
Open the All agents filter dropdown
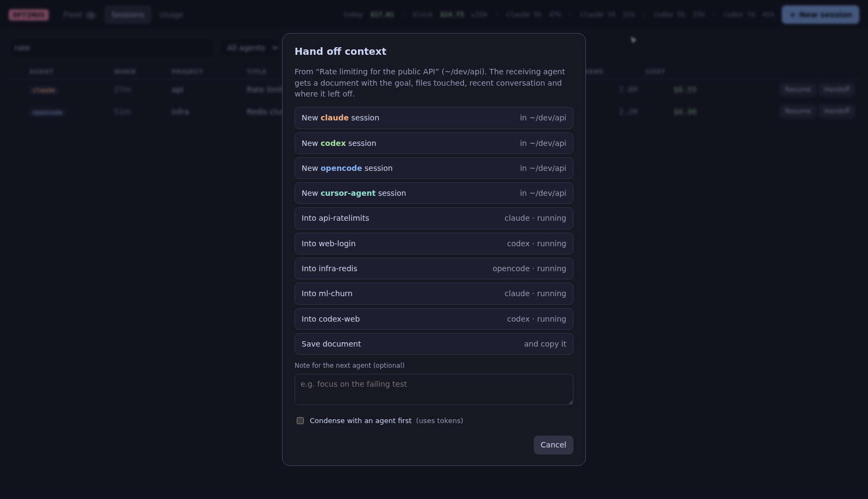(252, 48)
